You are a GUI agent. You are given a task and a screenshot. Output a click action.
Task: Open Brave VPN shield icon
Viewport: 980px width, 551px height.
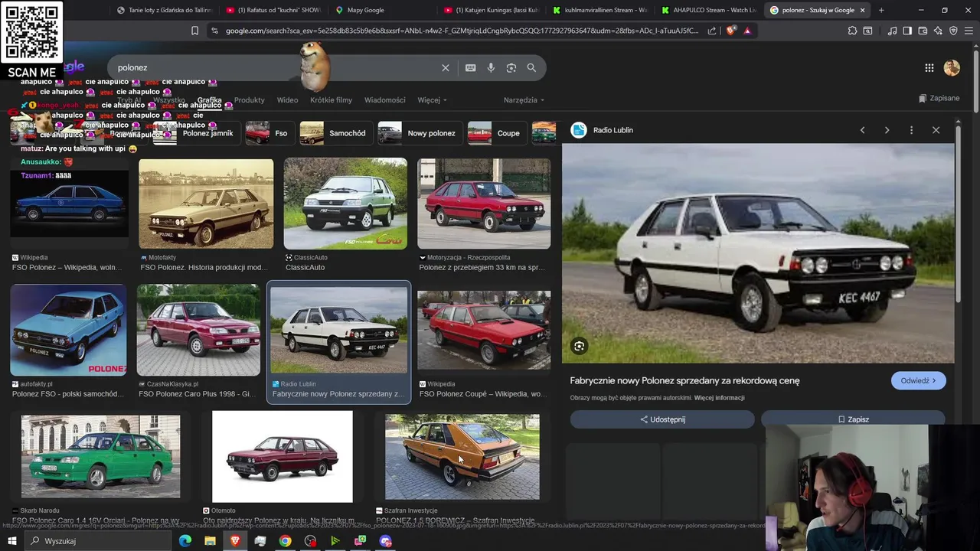coord(953,31)
